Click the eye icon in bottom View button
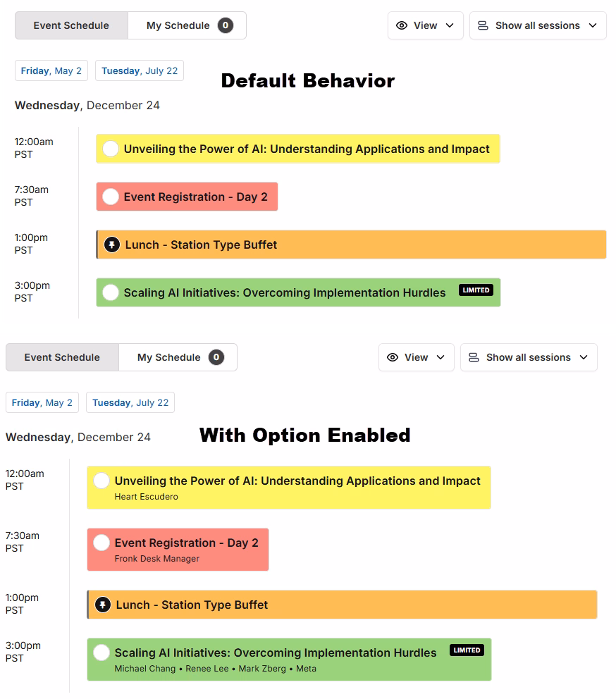 pos(393,357)
